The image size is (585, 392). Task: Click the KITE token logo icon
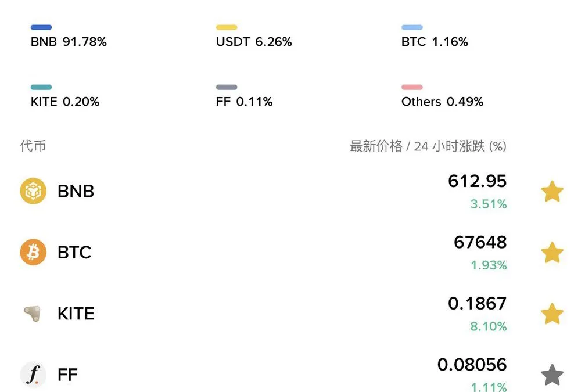click(33, 314)
